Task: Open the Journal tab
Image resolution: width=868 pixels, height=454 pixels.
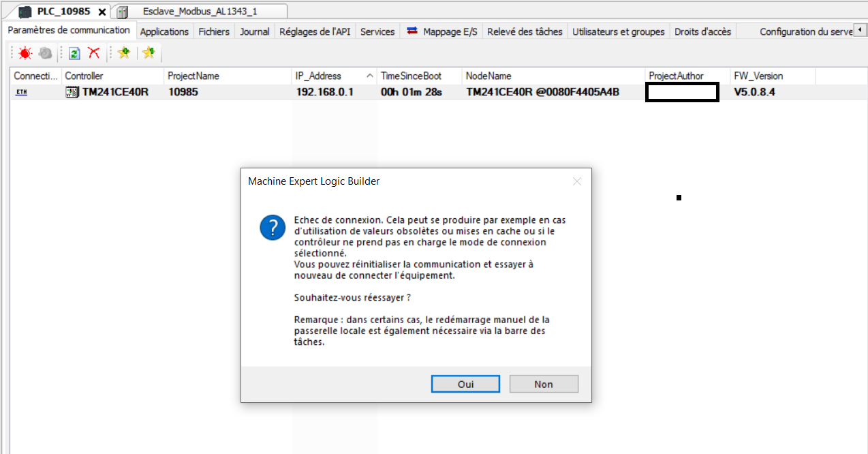Action: [255, 31]
